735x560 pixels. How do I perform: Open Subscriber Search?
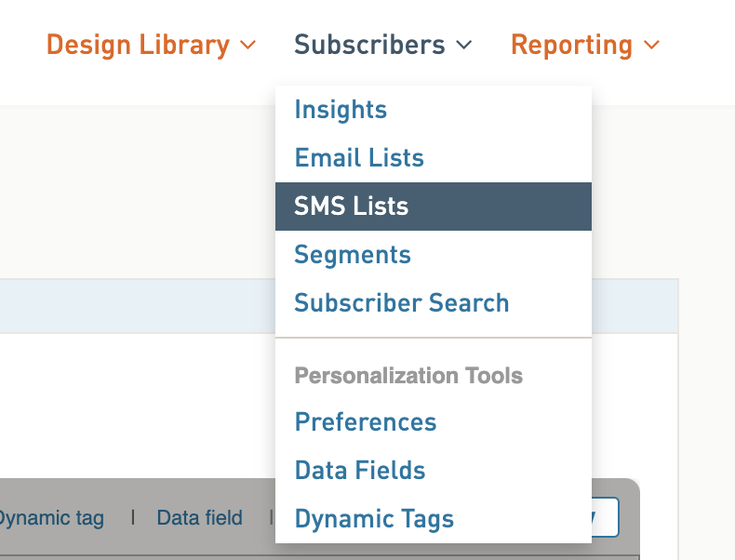pyautogui.click(x=402, y=302)
